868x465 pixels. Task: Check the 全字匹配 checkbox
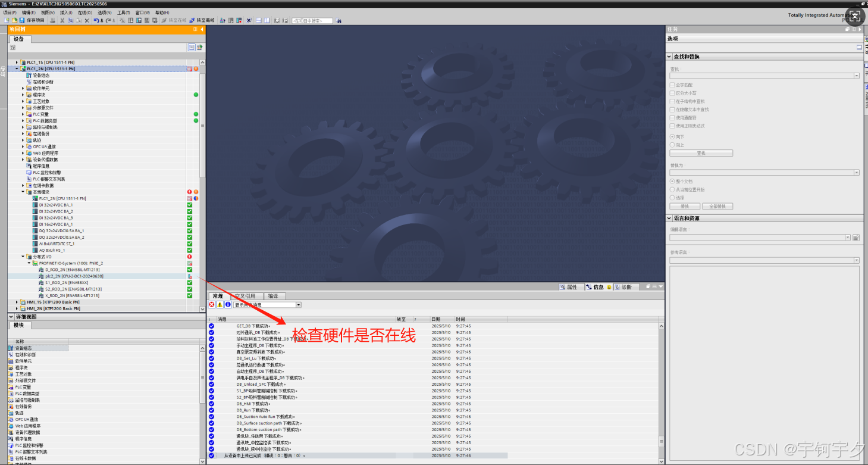coord(672,85)
